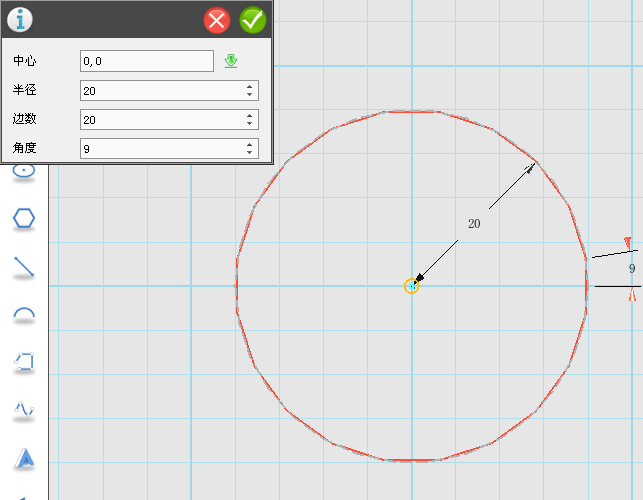Click the radius dimension label 20

474,224
